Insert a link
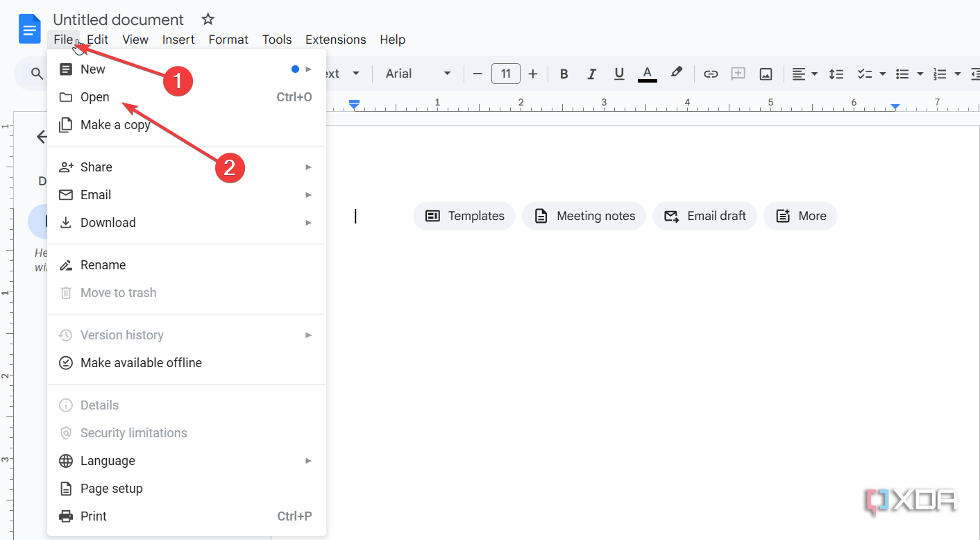The image size is (980, 540). [711, 74]
